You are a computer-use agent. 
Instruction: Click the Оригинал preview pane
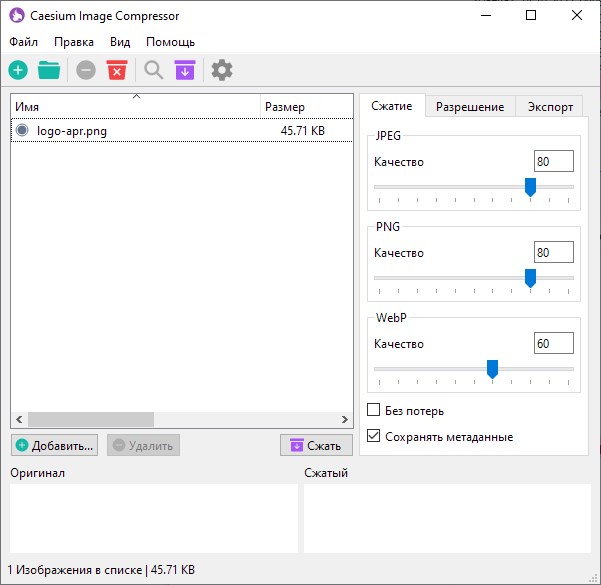click(154, 518)
